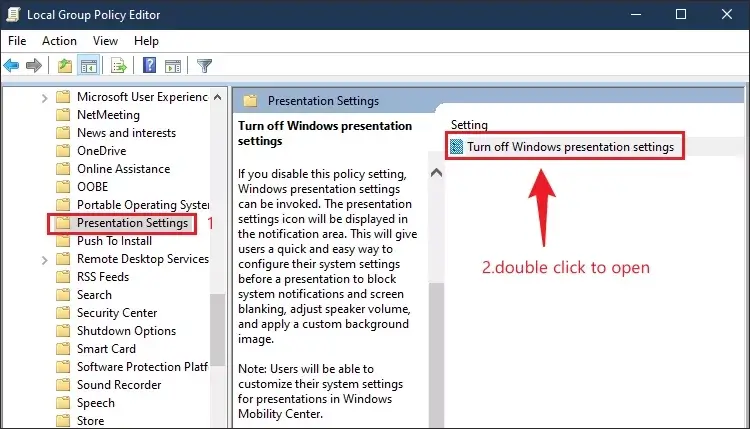
Task: Click the OneDrive folder icon
Action: coord(63,151)
